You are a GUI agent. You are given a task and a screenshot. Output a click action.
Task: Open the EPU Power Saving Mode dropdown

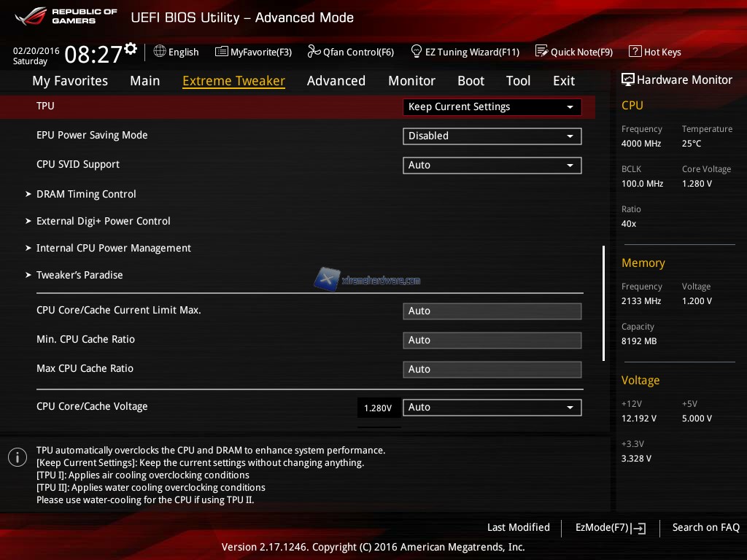tap(492, 136)
